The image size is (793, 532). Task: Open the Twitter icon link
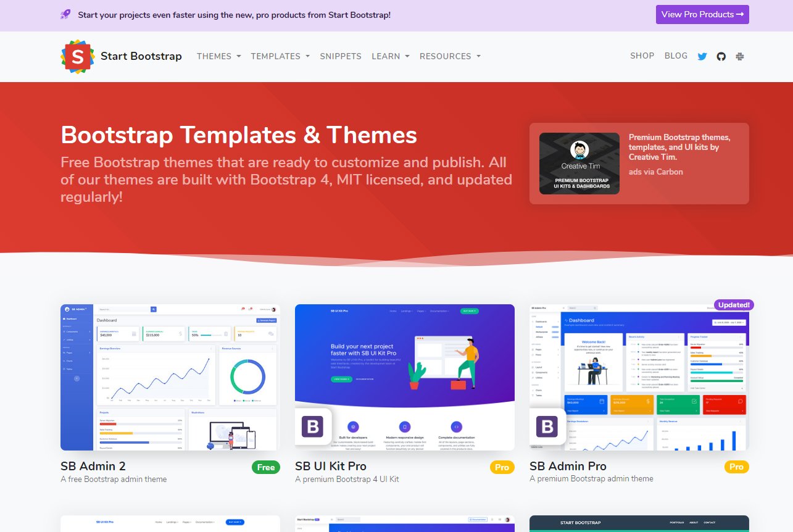click(702, 56)
